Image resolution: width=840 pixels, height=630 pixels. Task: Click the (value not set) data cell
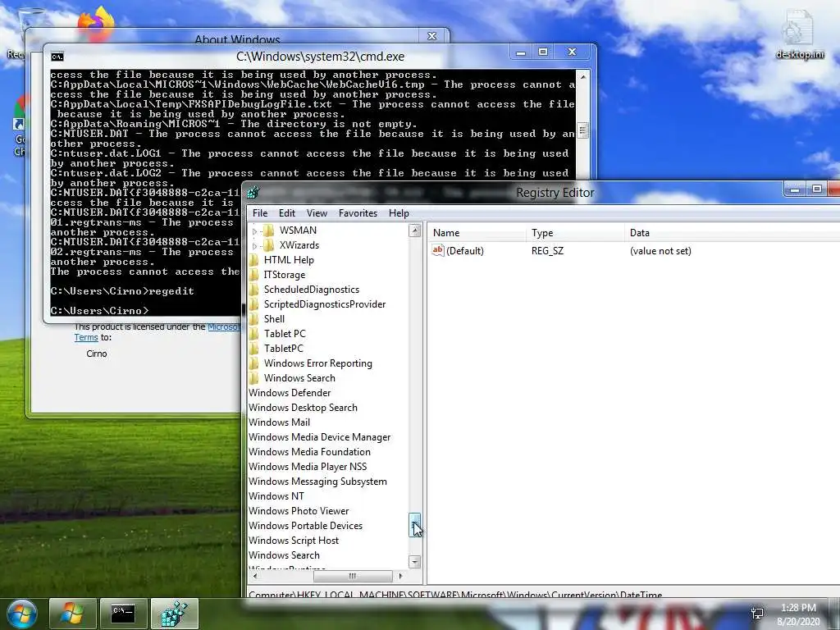(x=660, y=251)
